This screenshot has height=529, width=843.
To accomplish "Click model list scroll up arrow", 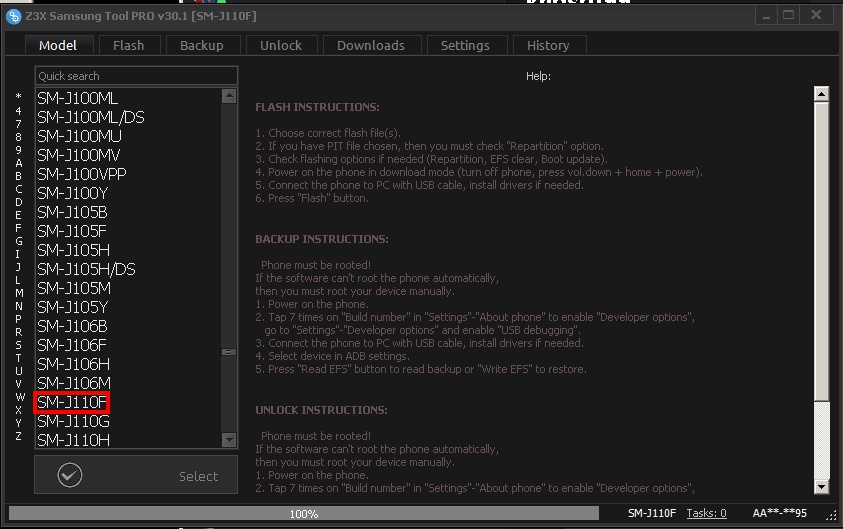I will [x=229, y=96].
